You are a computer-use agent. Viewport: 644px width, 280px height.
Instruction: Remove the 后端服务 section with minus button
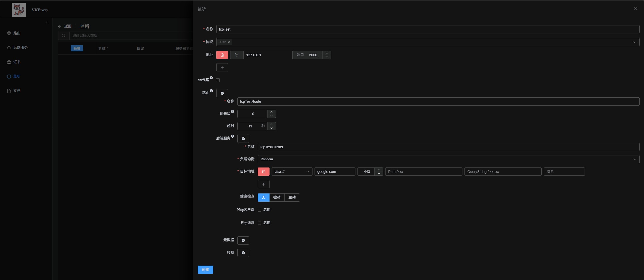243,139
